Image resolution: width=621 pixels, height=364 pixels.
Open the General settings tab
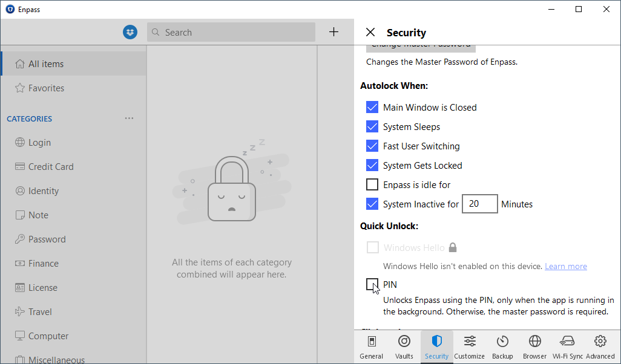click(372, 347)
